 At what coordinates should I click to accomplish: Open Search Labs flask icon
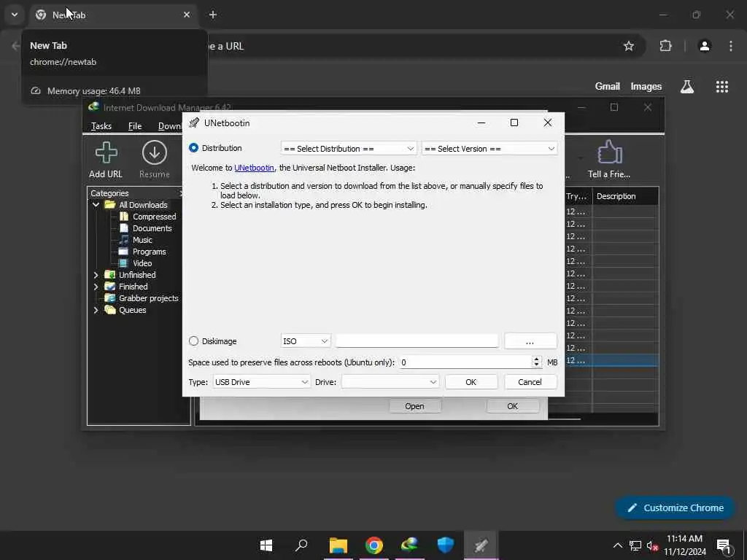pos(687,86)
